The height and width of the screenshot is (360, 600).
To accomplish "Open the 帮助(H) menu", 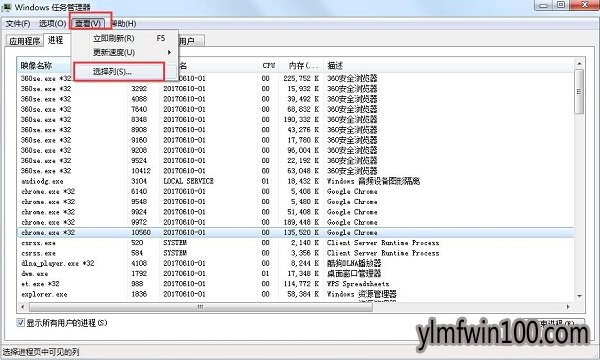I will (124, 24).
